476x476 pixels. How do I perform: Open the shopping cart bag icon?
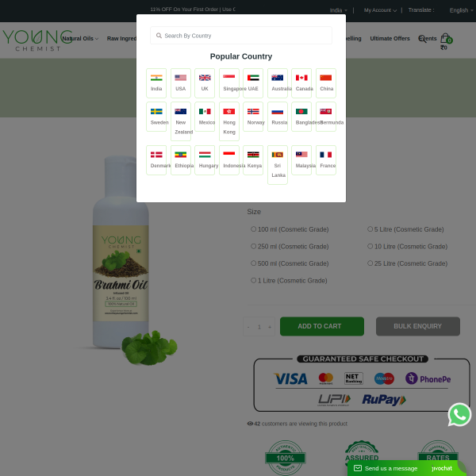click(446, 38)
